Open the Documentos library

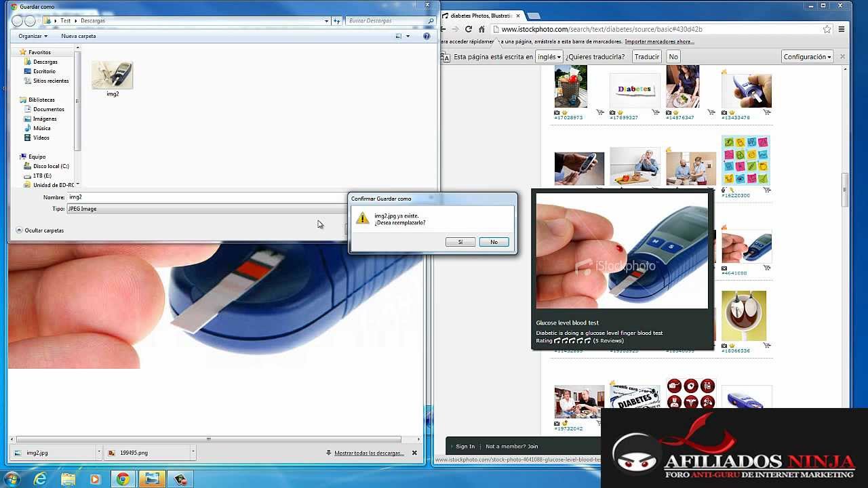pos(48,109)
